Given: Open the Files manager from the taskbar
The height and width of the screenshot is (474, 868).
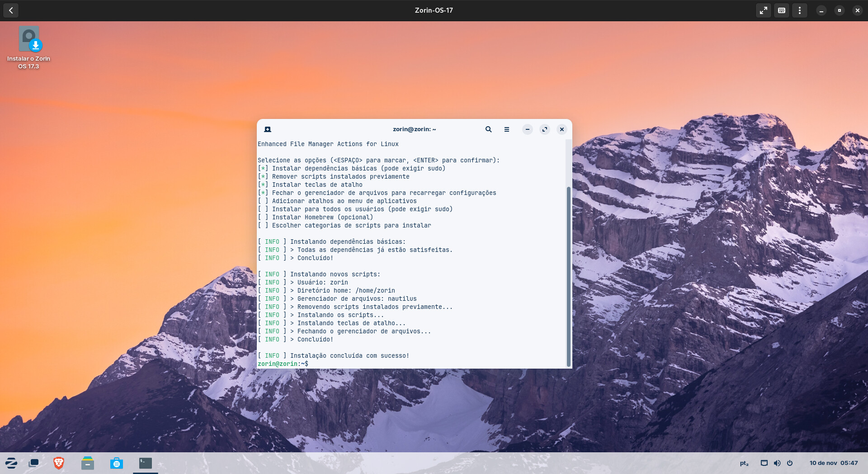Looking at the screenshot, I should click(88, 463).
